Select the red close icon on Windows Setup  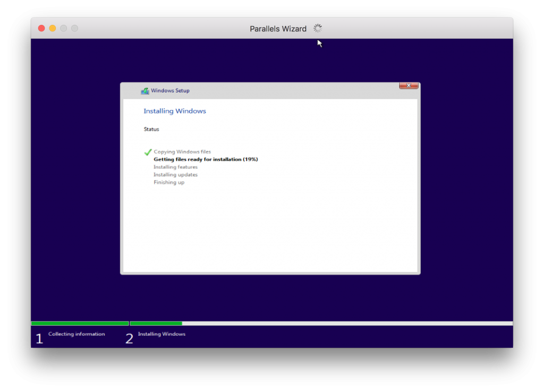408,85
